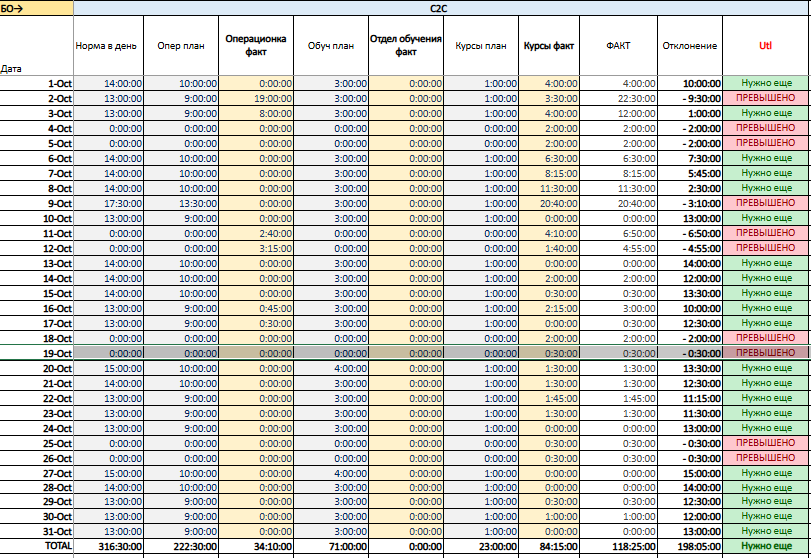The image size is (811, 558).
Task: Click 15:00:00 deviation on 27-Oct
Action: tap(690, 473)
